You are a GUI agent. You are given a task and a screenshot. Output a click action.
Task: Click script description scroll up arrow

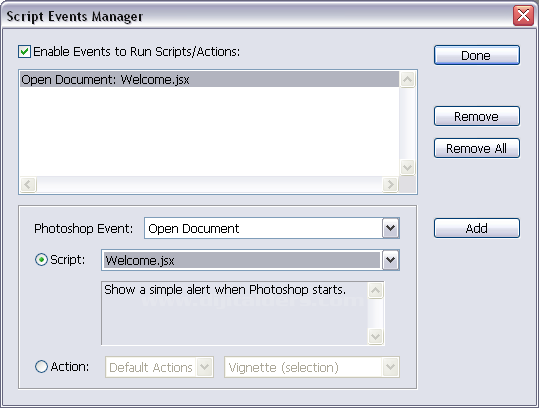[375, 291]
